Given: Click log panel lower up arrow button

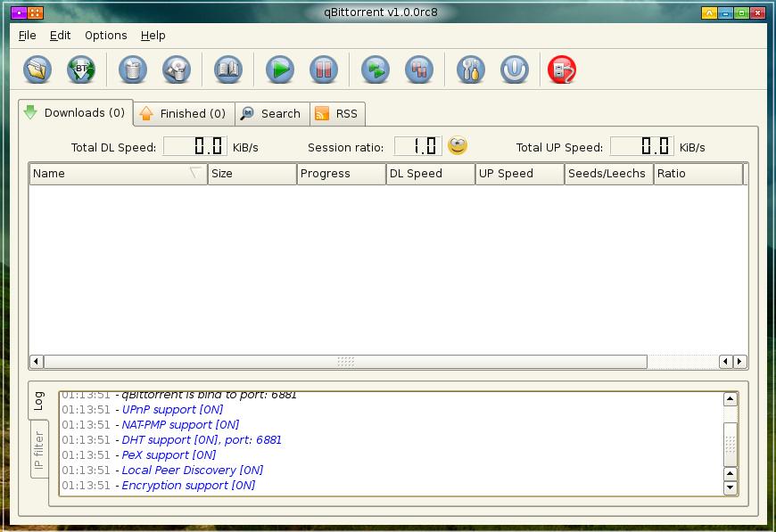Looking at the screenshot, I should 730,474.
